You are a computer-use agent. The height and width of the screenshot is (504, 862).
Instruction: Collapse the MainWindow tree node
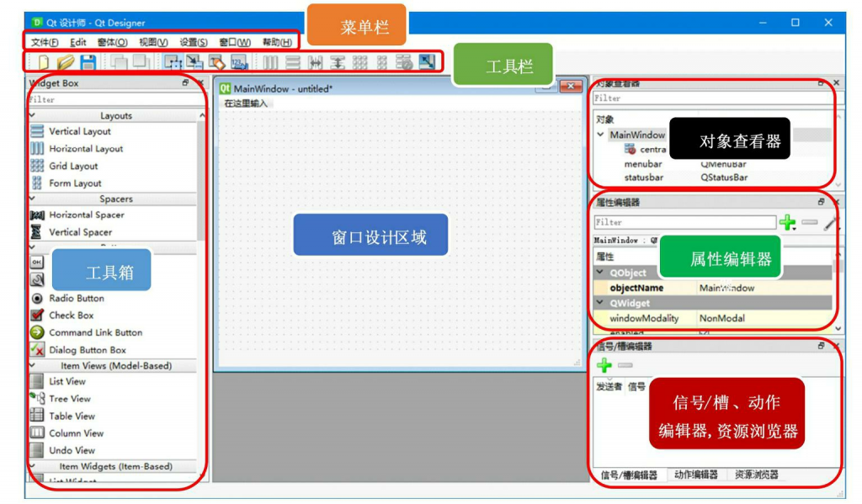(601, 135)
